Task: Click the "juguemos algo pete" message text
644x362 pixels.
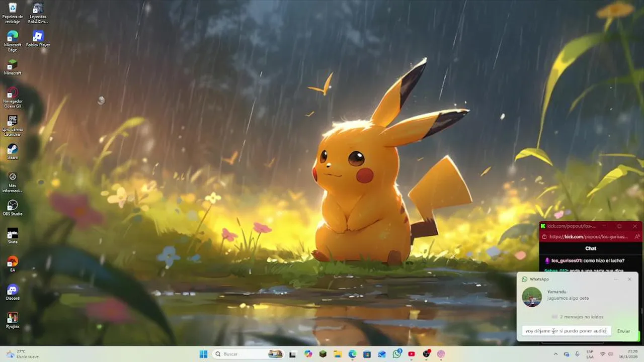Action: click(568, 298)
